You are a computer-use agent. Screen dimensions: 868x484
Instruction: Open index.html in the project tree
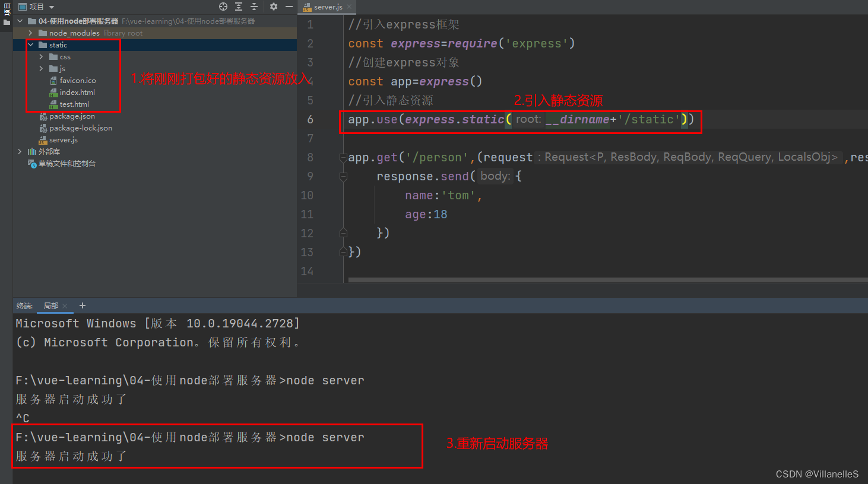[x=77, y=93]
